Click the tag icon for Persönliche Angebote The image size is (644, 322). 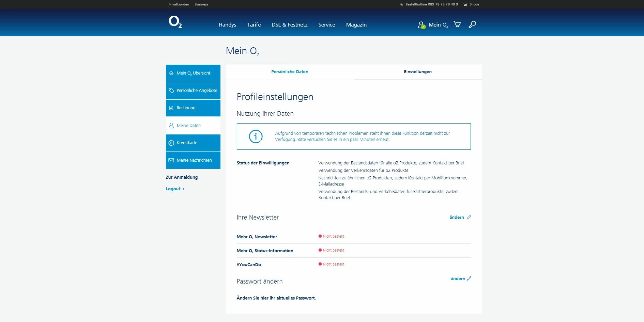pyautogui.click(x=171, y=91)
